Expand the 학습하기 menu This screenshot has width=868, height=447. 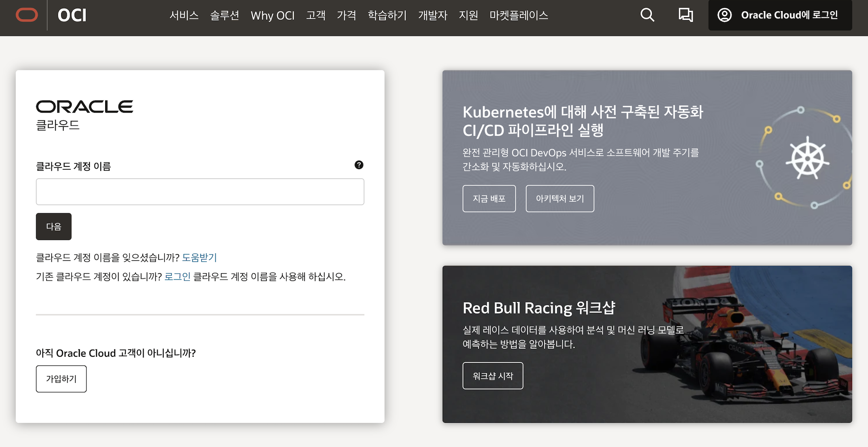387,15
